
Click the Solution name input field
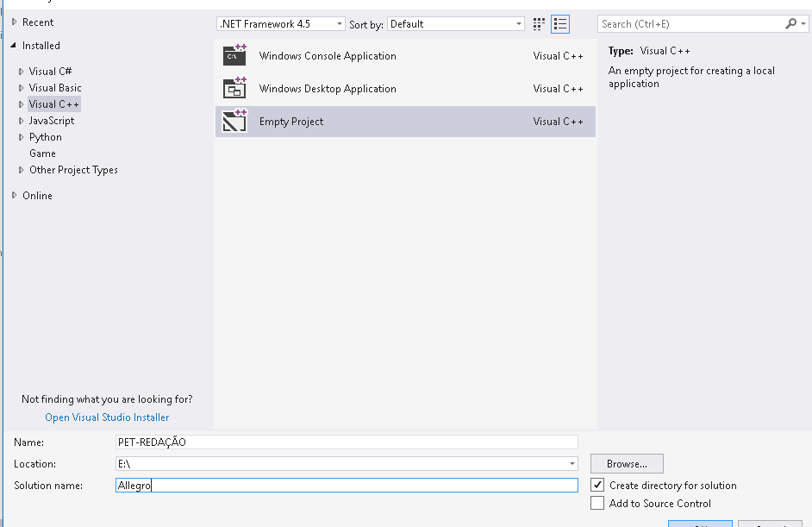pos(347,486)
